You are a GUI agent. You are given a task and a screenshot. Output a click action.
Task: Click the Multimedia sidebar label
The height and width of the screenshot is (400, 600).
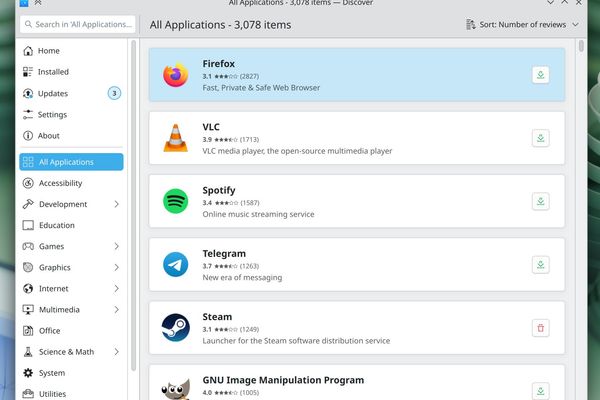(59, 309)
